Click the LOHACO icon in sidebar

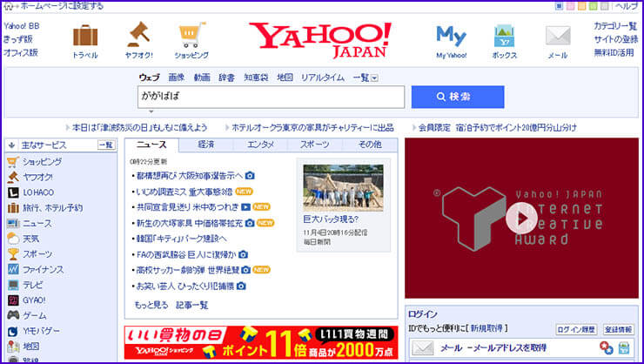pyautogui.click(x=13, y=192)
